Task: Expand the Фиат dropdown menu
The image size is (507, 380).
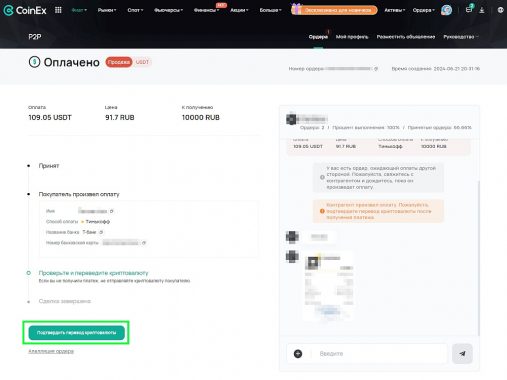Action: pyautogui.click(x=79, y=10)
